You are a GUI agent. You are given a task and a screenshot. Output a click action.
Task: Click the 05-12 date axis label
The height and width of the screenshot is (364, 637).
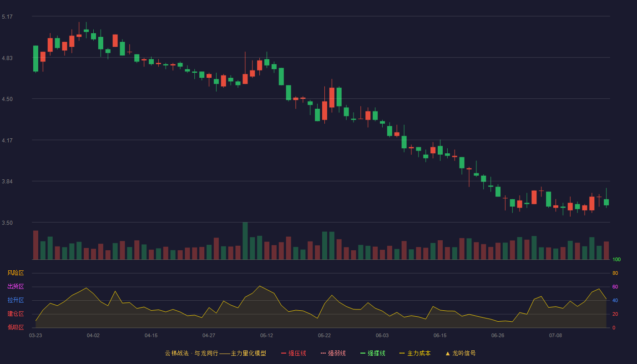267,335
